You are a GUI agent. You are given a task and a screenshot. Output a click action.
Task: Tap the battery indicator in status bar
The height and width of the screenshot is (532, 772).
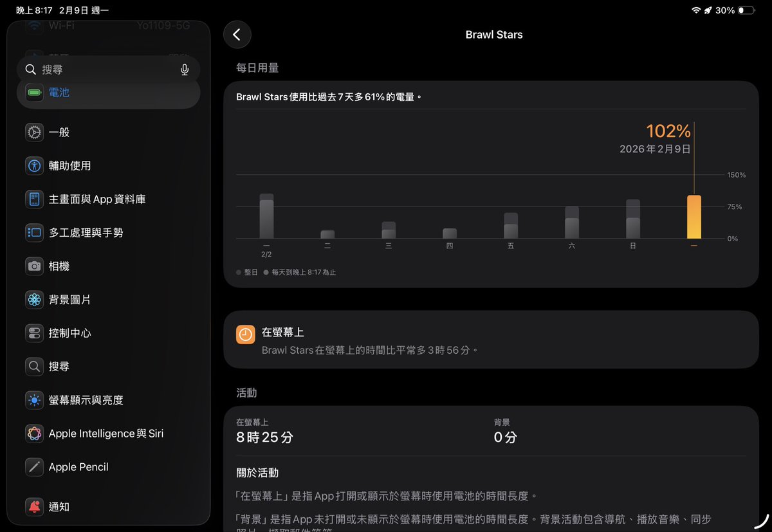(x=746, y=10)
